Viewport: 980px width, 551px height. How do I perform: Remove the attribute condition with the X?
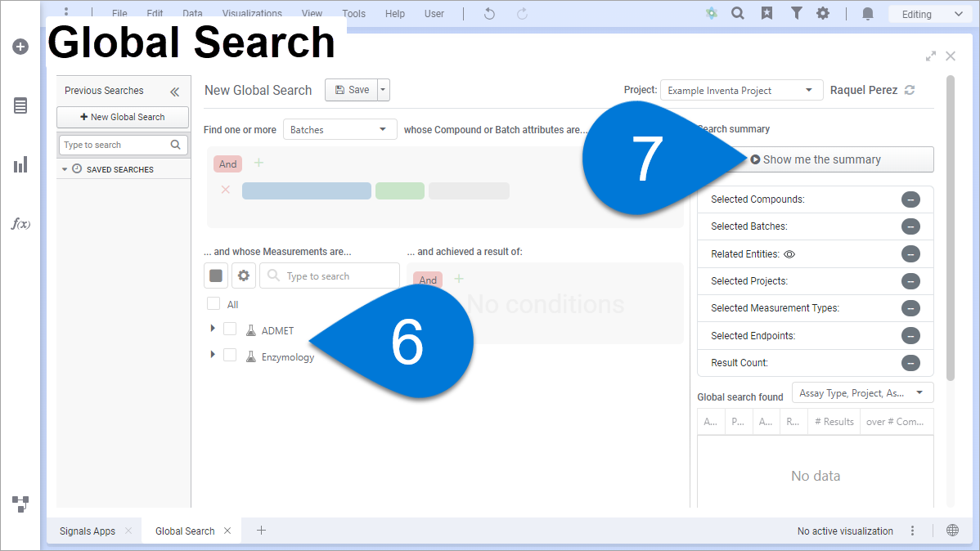[x=226, y=190]
